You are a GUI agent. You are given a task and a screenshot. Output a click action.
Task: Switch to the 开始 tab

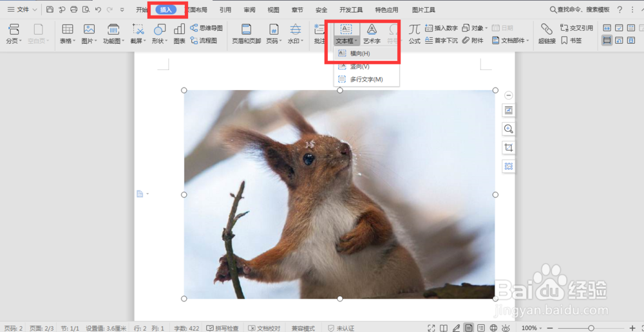[x=142, y=10]
